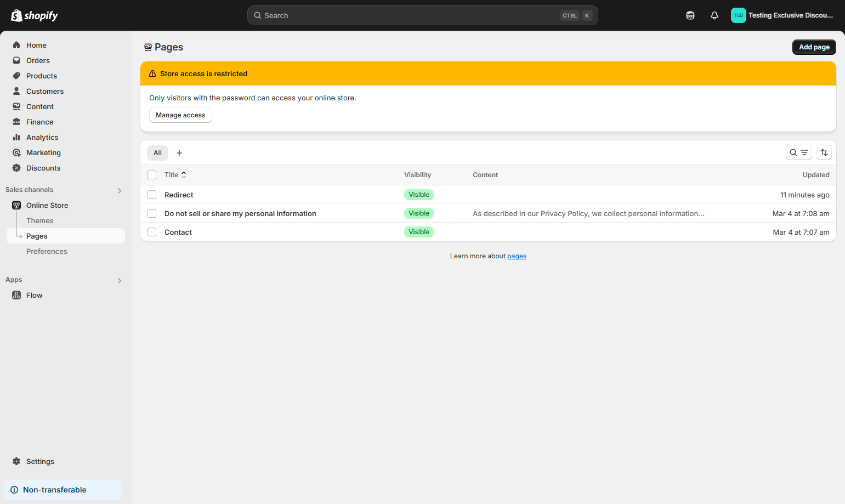Click the Home house icon

(16, 45)
